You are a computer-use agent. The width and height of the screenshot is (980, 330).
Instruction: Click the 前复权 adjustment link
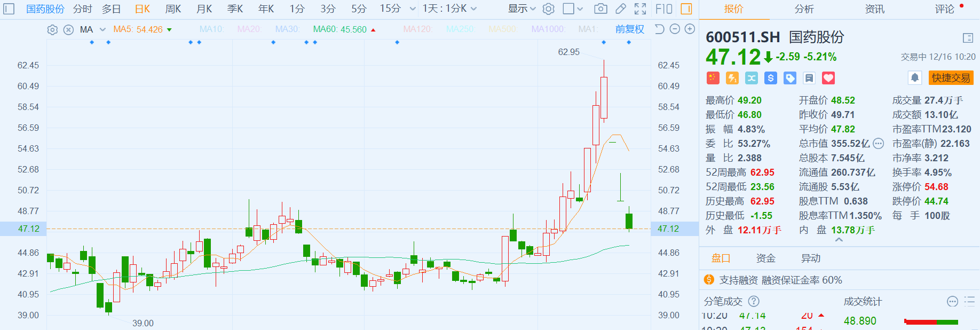(x=629, y=29)
